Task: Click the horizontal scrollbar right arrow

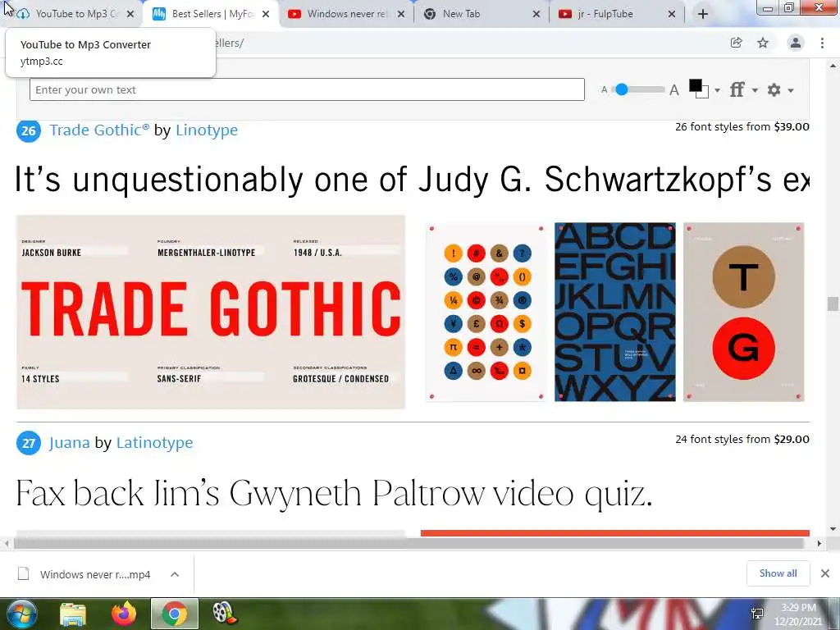Action: coord(819,543)
